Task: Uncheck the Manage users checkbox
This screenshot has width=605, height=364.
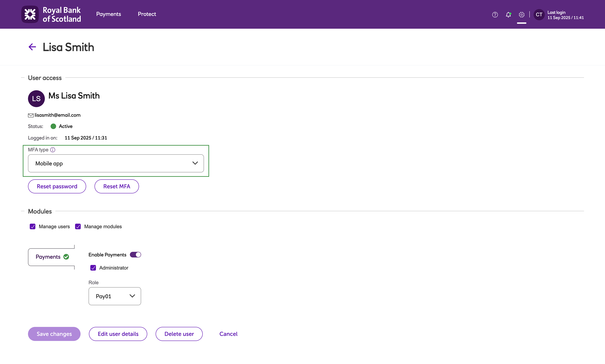Action: click(33, 226)
